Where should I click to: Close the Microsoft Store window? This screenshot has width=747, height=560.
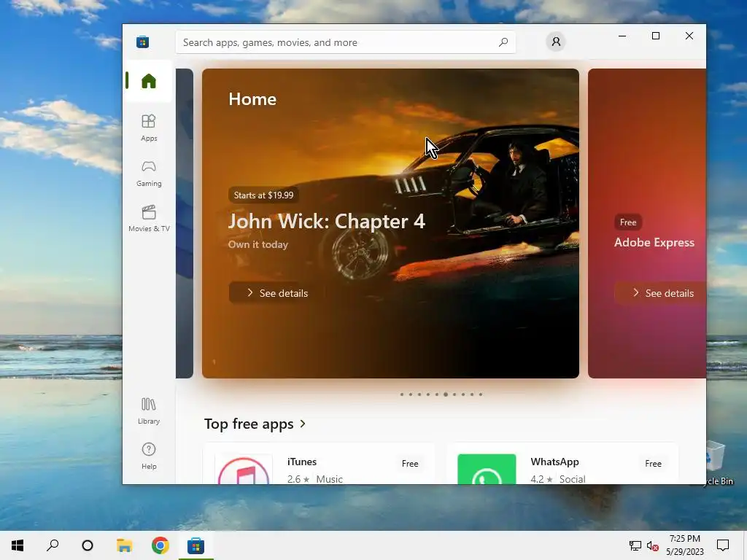[689, 36]
